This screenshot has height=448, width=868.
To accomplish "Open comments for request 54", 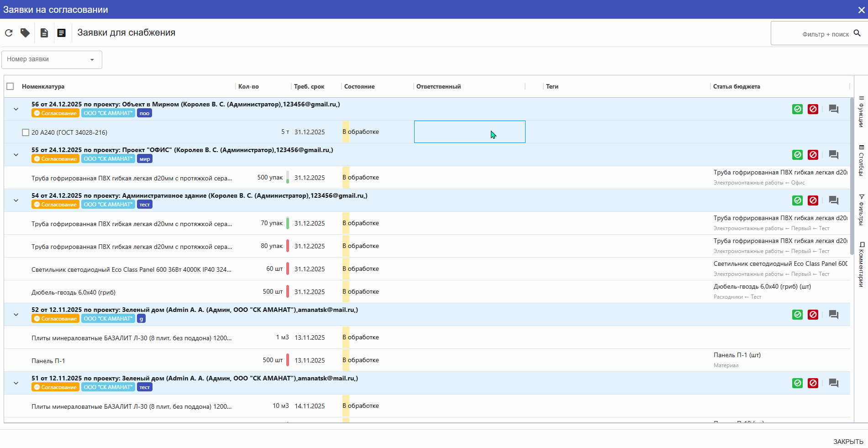I will click(833, 200).
